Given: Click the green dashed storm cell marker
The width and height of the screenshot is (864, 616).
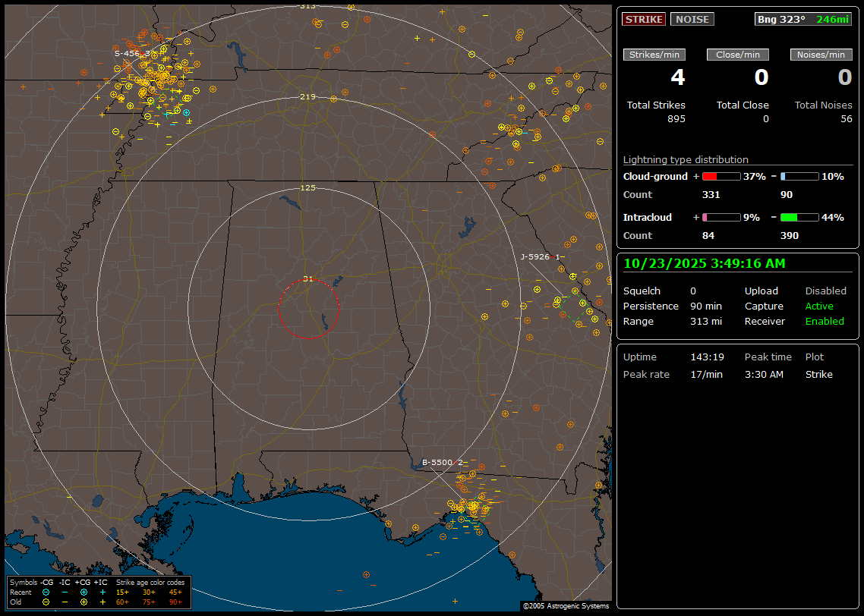Looking at the screenshot, I should coord(574,306).
